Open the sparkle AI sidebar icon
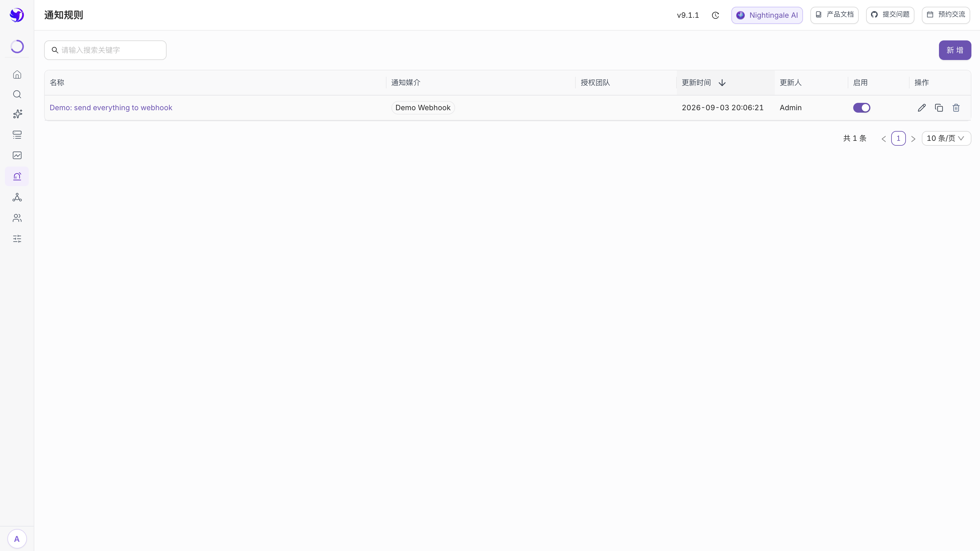 click(x=17, y=114)
